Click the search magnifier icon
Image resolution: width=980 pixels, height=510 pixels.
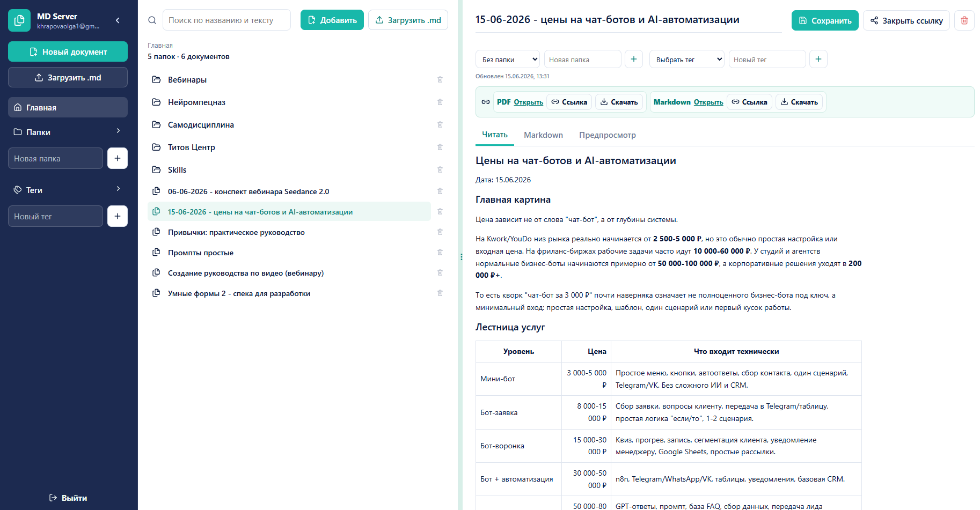pos(152,20)
